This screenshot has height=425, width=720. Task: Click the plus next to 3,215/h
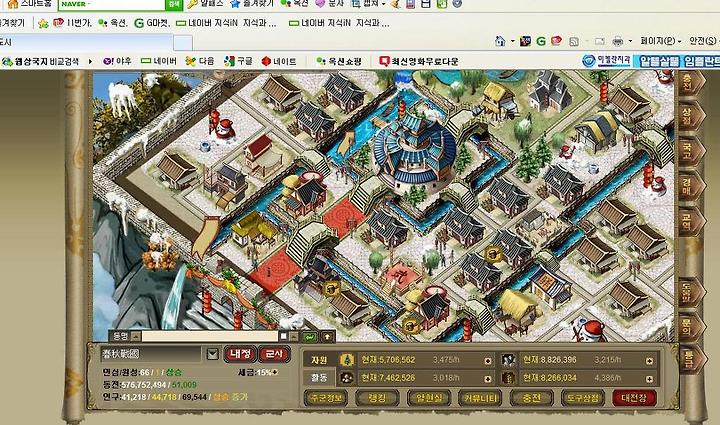[649, 361]
